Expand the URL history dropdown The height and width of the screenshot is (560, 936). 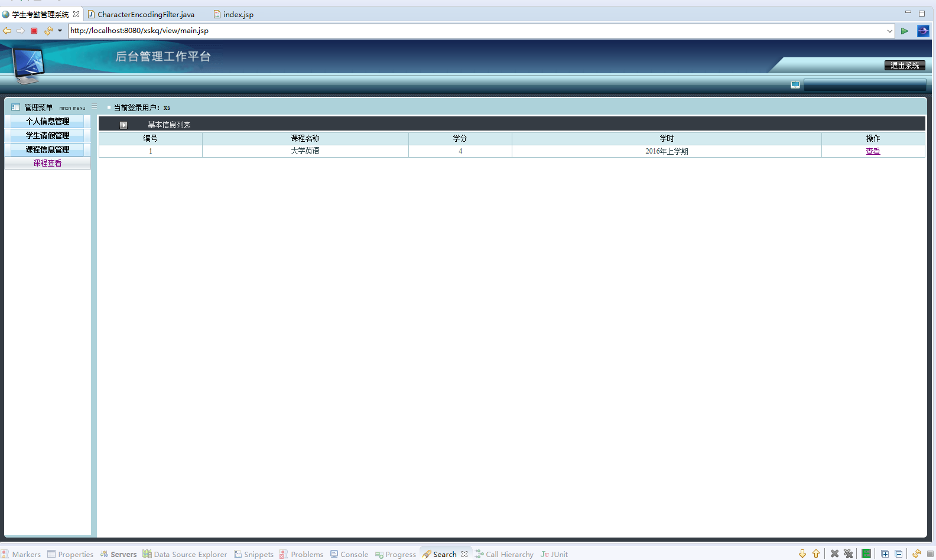tap(890, 31)
